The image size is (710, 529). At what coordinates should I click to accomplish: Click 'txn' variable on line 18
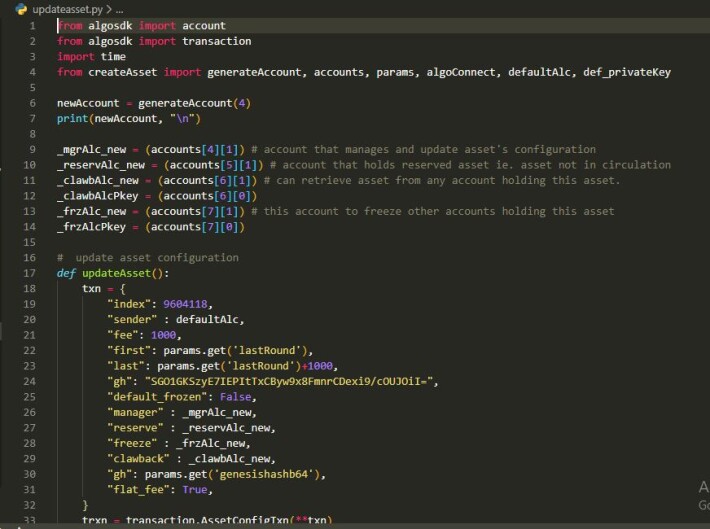point(91,289)
